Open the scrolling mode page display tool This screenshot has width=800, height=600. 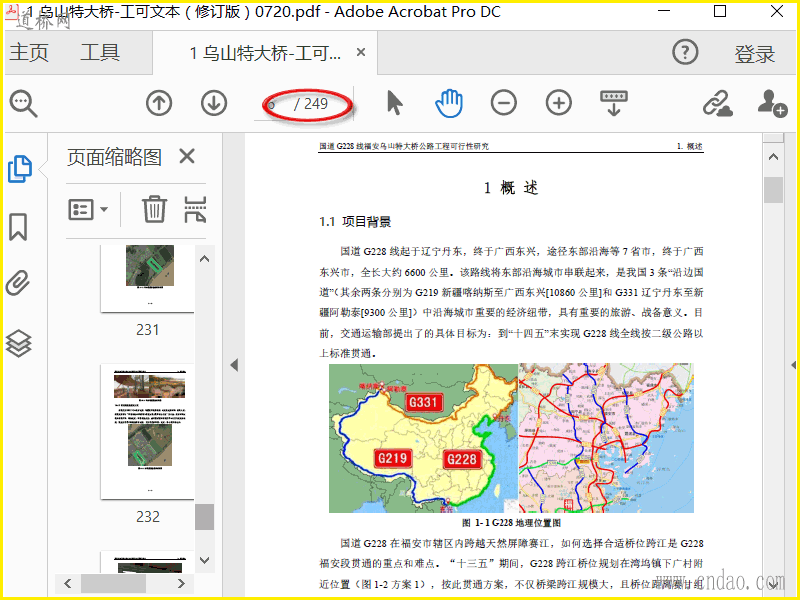pyautogui.click(x=614, y=103)
